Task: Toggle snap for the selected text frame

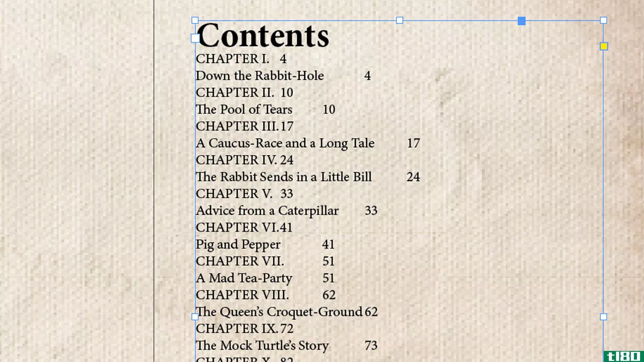Action: coord(604,46)
